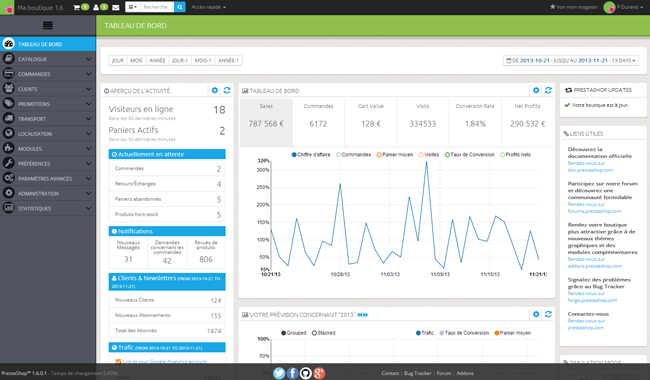Open the Bug Tracker footer link
Screen dimensions: 650x380
(417, 373)
